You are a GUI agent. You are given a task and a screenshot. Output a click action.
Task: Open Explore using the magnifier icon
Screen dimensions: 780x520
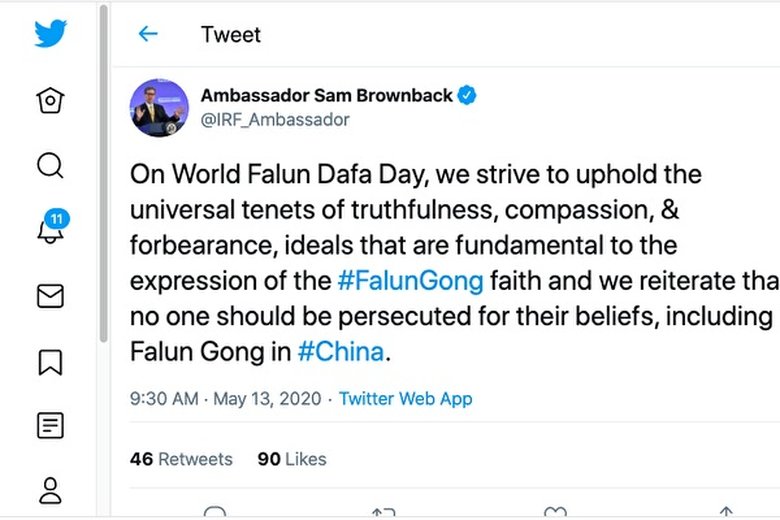50,165
